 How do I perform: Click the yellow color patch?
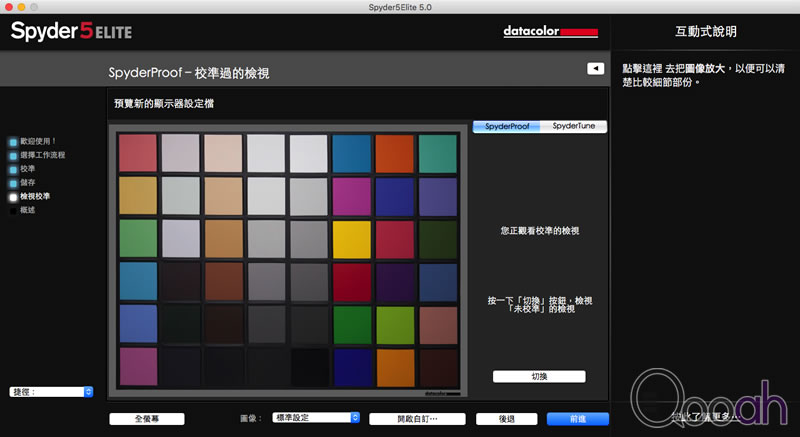click(352, 239)
